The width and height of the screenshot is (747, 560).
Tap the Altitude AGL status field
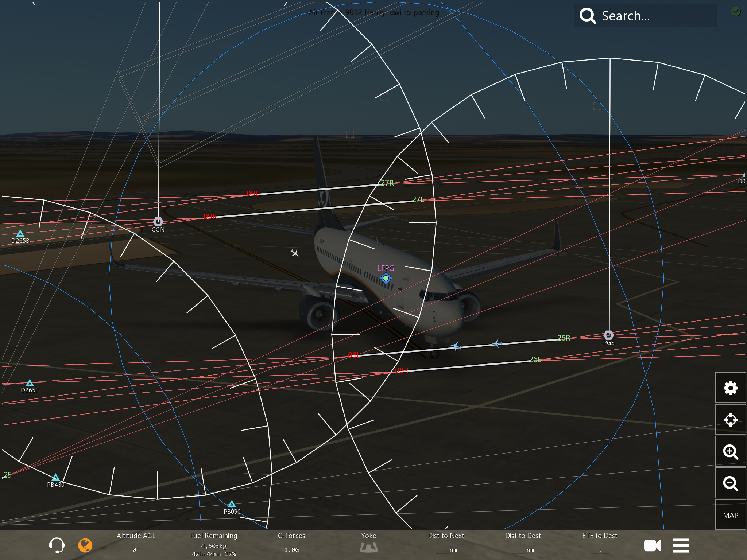click(136, 542)
